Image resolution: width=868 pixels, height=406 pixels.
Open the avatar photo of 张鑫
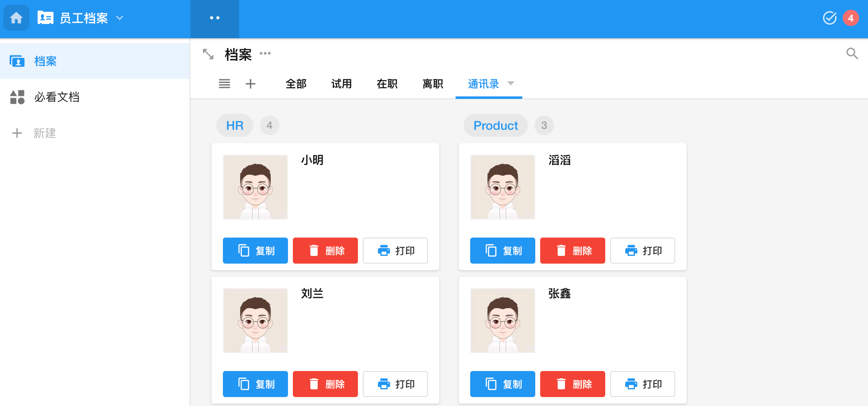502,321
